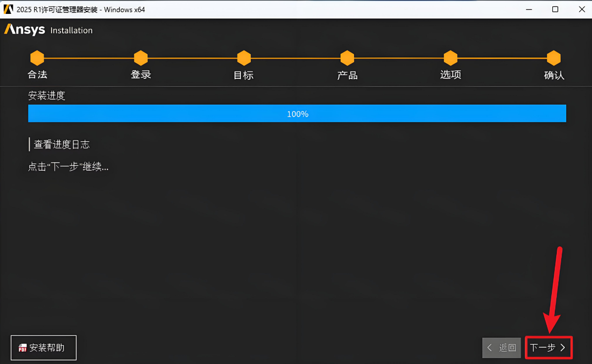Viewport: 592px width, 364px height.
Task: Click the 目标 step hexagon
Action: point(244,58)
